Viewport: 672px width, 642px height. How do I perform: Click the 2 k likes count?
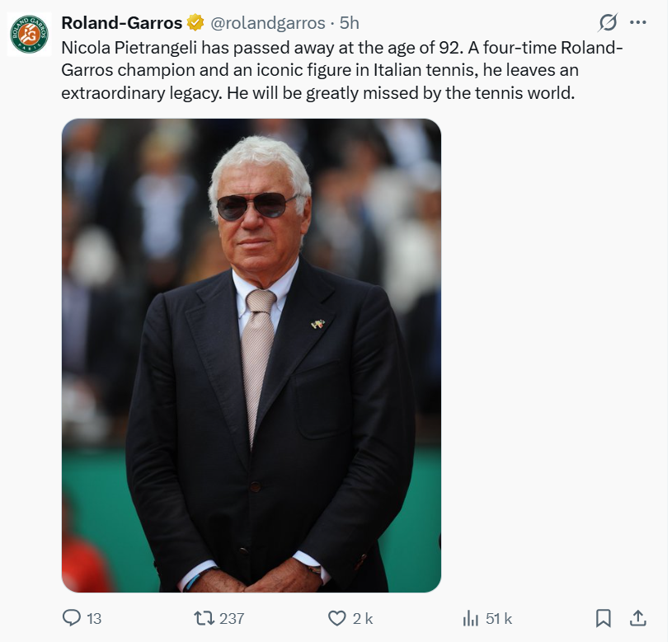tap(363, 618)
